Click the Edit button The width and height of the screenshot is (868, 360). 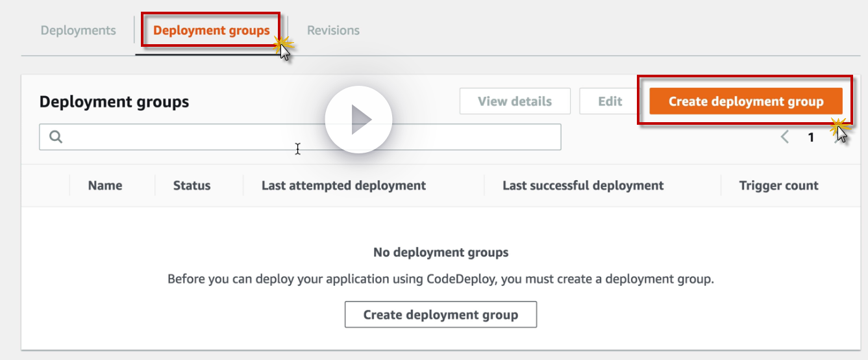[610, 101]
